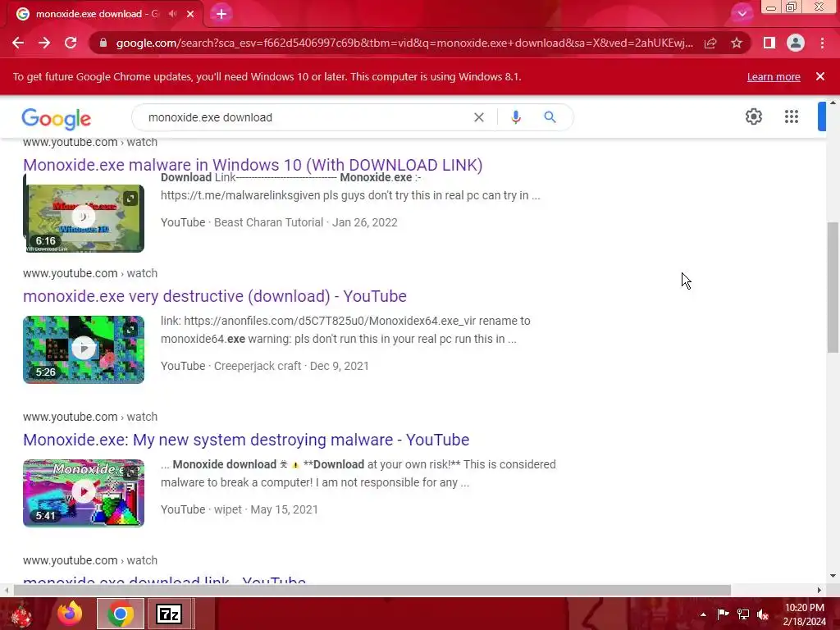
Task: Click the horizontal scrollbar thumb
Action: coord(372,591)
